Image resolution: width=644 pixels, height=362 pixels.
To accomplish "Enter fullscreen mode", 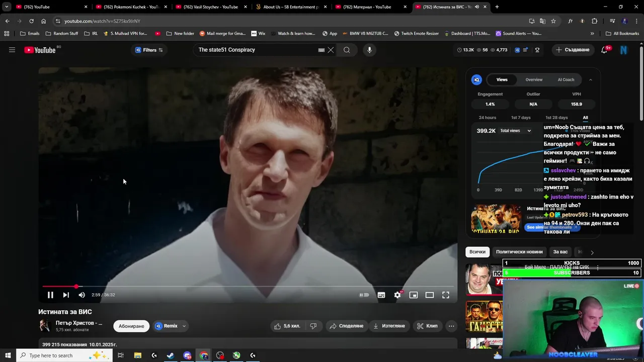I will (446, 295).
